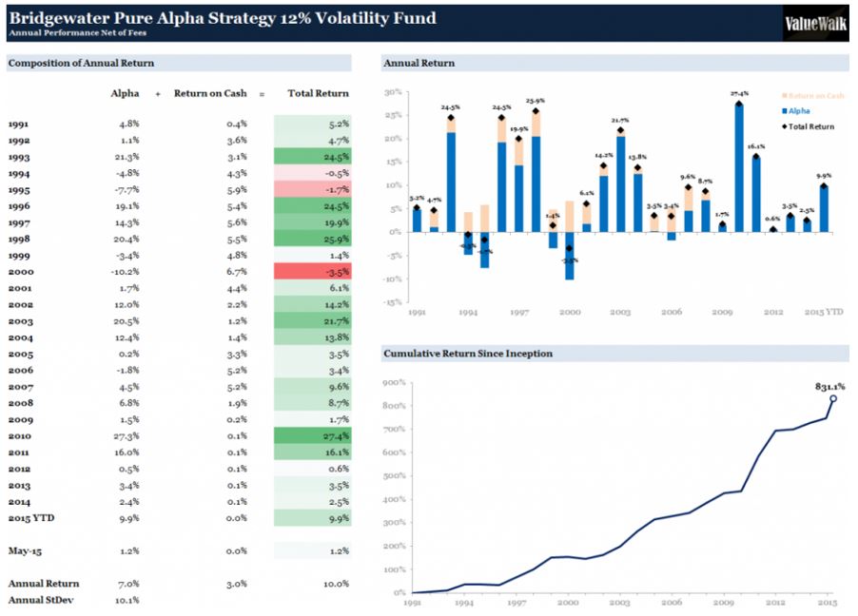
Task: Select the blue Alpha legend swatch
Action: point(785,110)
